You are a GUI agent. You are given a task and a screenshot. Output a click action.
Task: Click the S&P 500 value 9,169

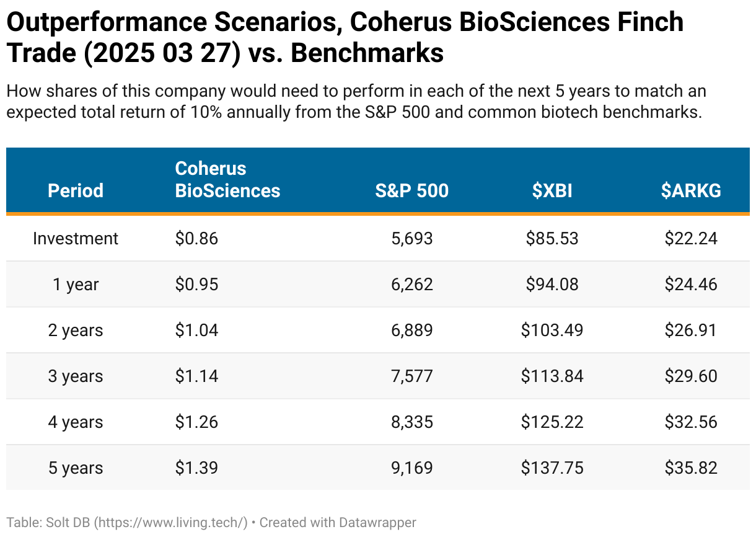point(411,468)
